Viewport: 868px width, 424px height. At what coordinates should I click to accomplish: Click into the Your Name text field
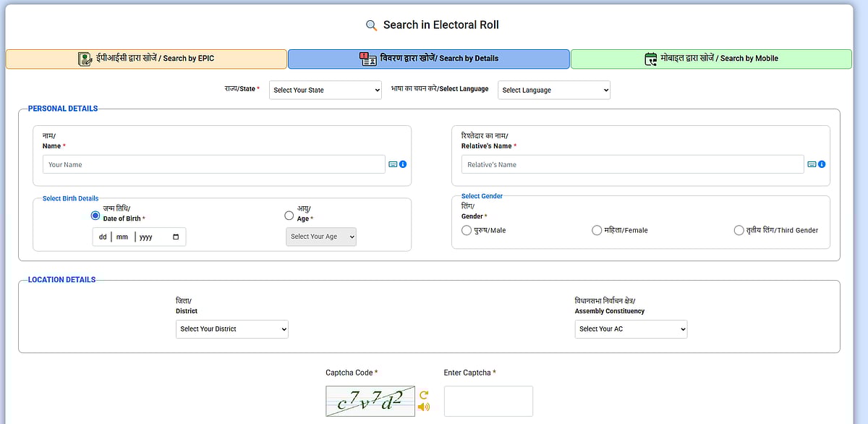pyautogui.click(x=213, y=164)
